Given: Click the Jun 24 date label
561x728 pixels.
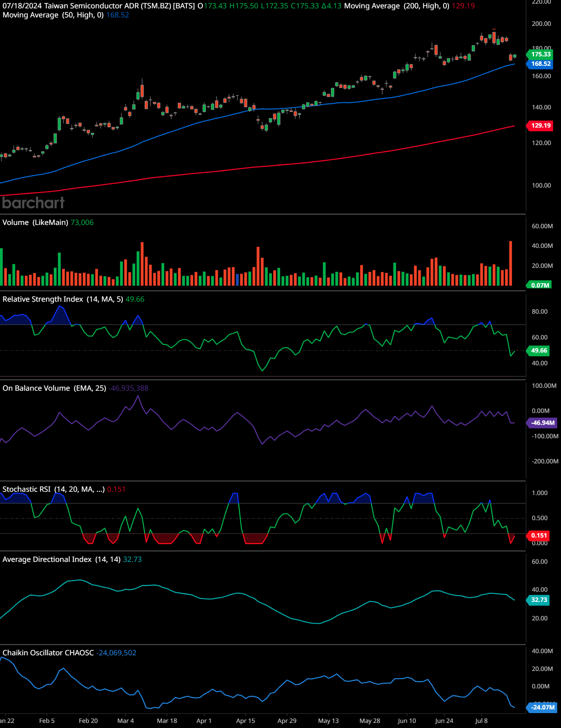Looking at the screenshot, I should click(444, 721).
